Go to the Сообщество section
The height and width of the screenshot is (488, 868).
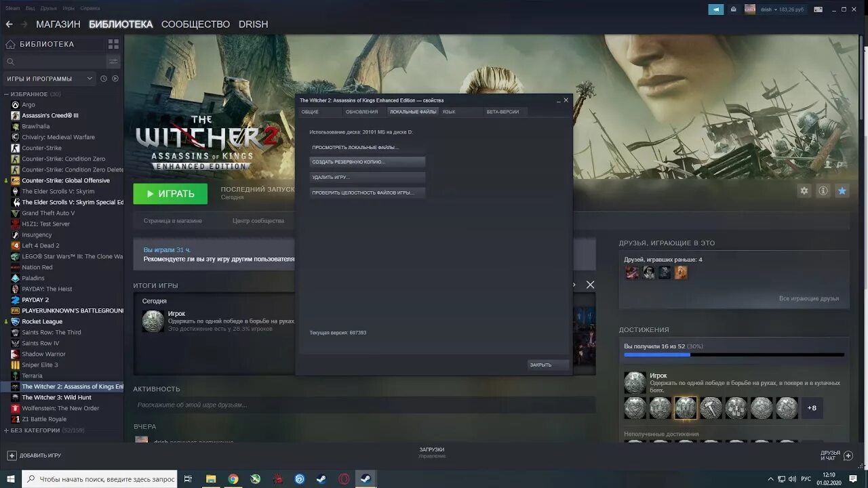(195, 24)
